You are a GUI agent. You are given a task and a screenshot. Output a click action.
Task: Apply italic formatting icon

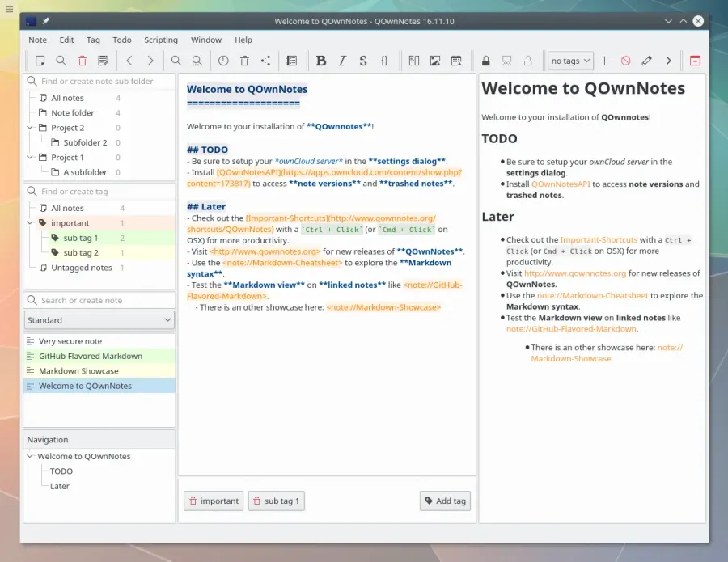tap(342, 61)
